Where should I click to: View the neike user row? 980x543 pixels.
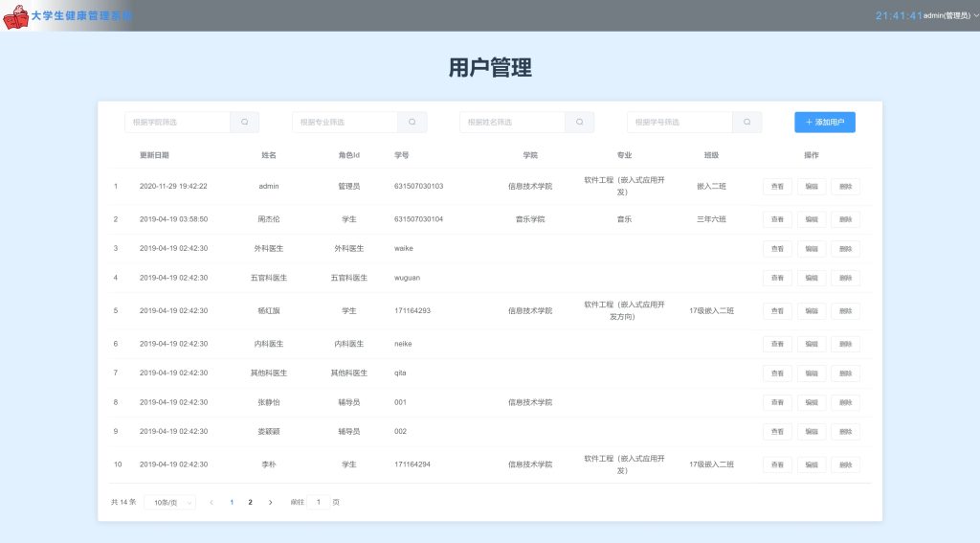click(x=777, y=344)
